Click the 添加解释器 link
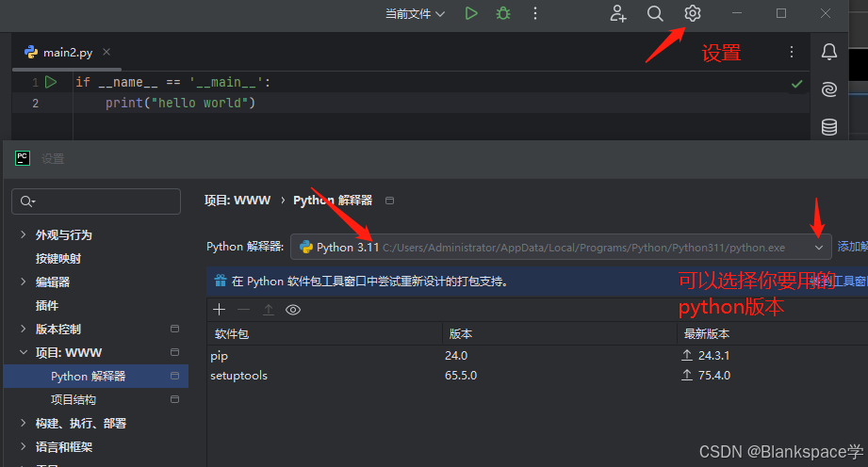868x467 pixels. [x=853, y=247]
